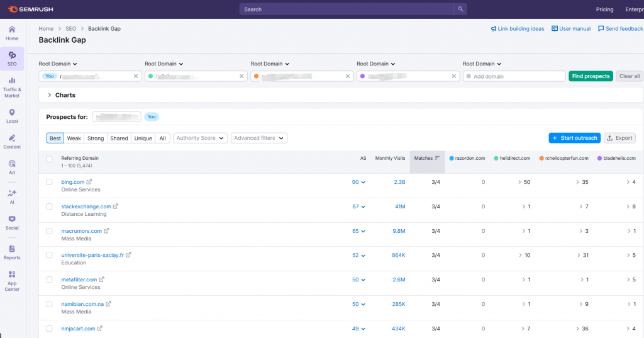Select the Unique prospects tab
644x338 pixels.
pos(143,138)
